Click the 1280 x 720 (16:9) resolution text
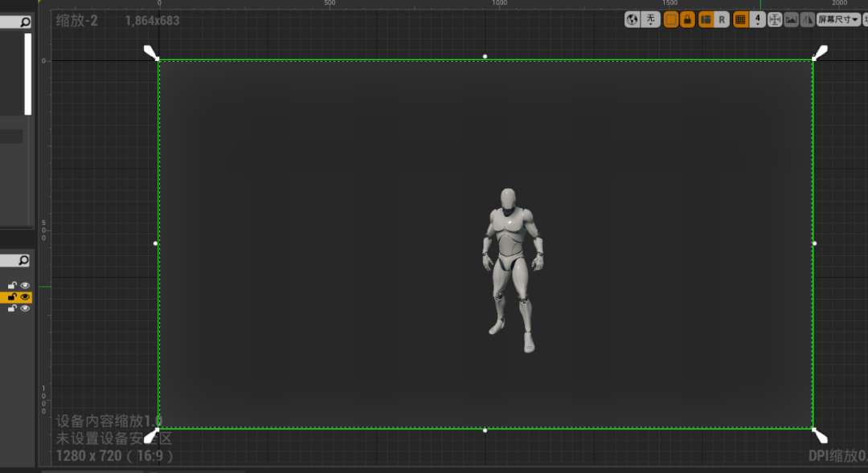This screenshot has height=473, width=868. (115, 456)
